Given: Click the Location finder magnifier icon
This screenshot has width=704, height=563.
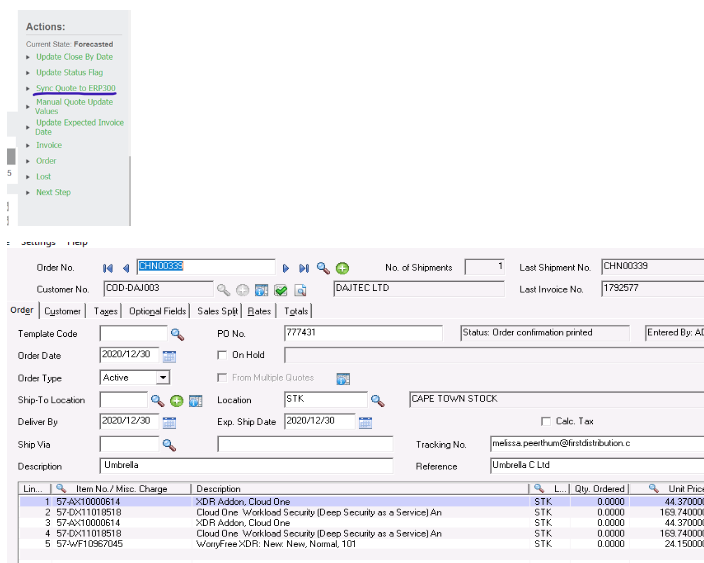Looking at the screenshot, I should (x=377, y=400).
